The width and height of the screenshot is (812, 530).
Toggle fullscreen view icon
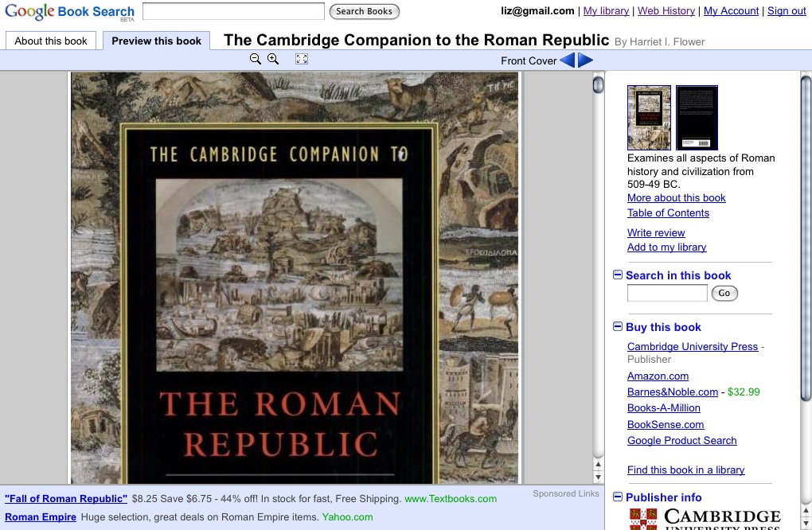301,59
